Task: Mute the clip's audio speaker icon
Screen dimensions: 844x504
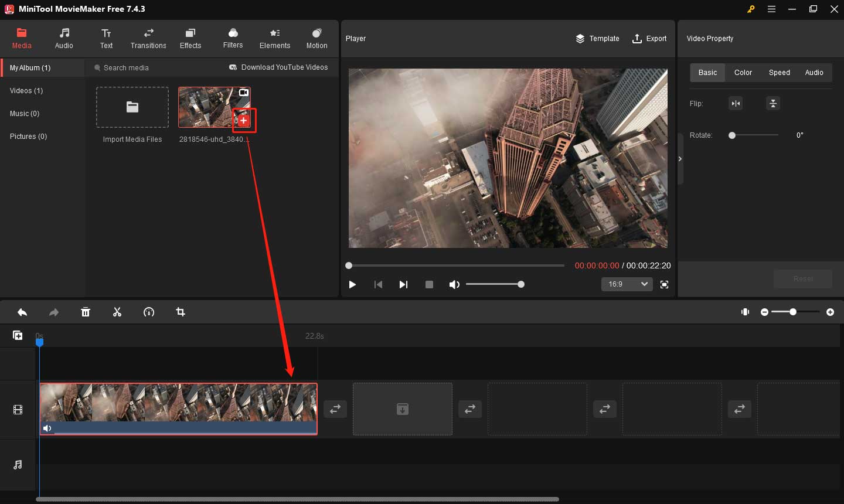Action: click(x=47, y=428)
